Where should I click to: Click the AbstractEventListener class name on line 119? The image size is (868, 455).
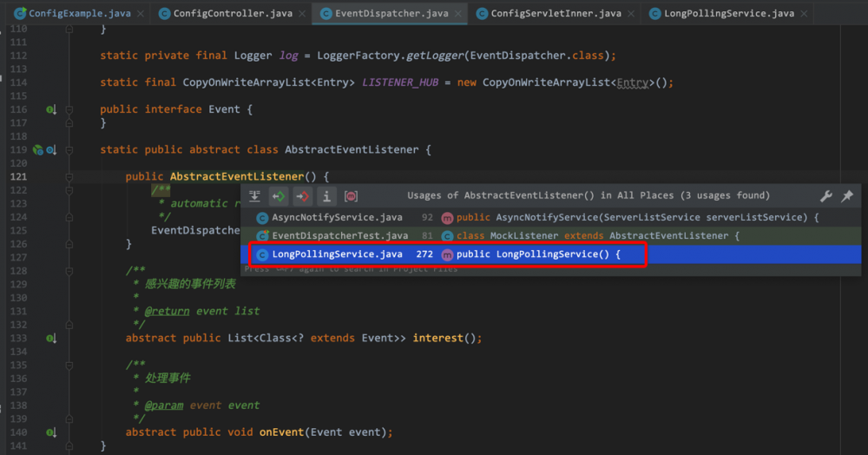(x=352, y=149)
